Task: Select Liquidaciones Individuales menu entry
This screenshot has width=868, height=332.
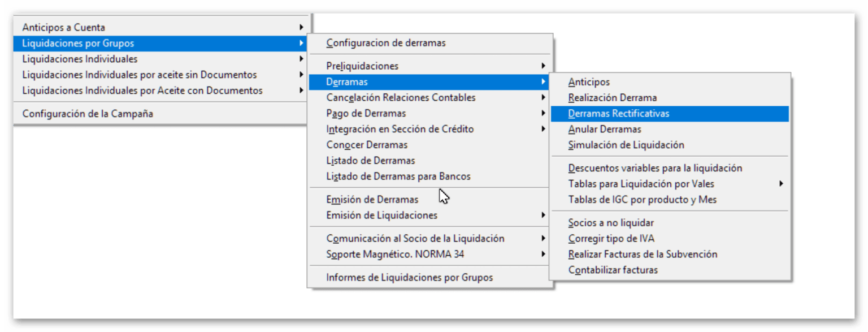Action: (x=80, y=59)
